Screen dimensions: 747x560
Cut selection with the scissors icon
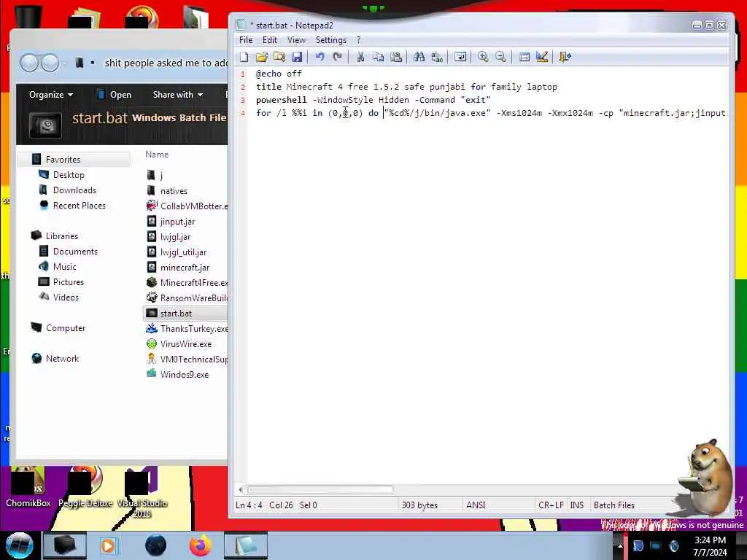click(360, 57)
